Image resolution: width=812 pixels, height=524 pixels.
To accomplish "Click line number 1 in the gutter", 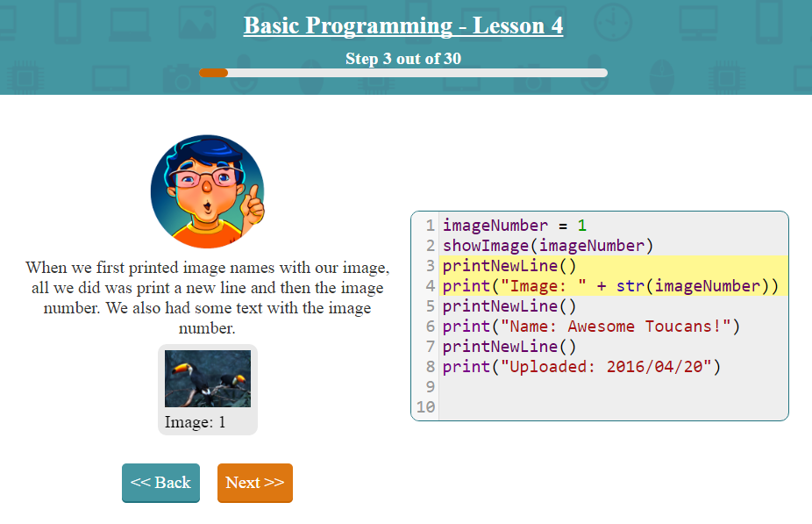I will pos(430,226).
